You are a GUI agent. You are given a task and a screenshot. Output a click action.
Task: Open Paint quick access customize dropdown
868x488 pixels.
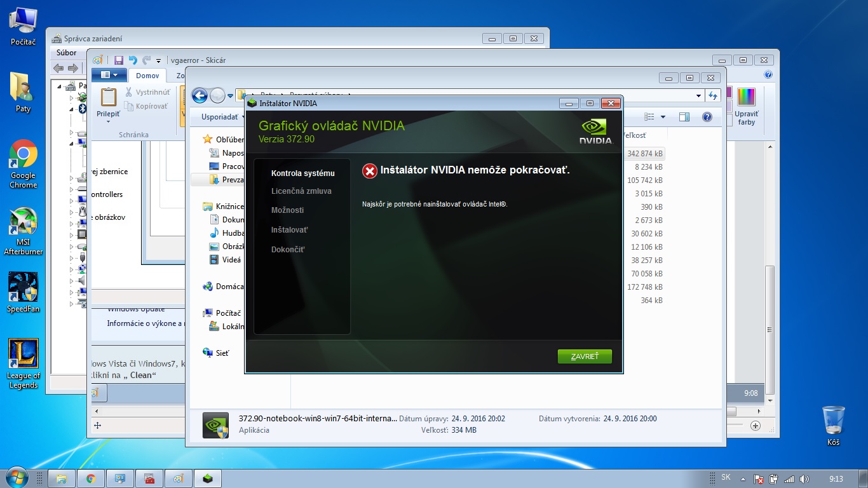(159, 61)
